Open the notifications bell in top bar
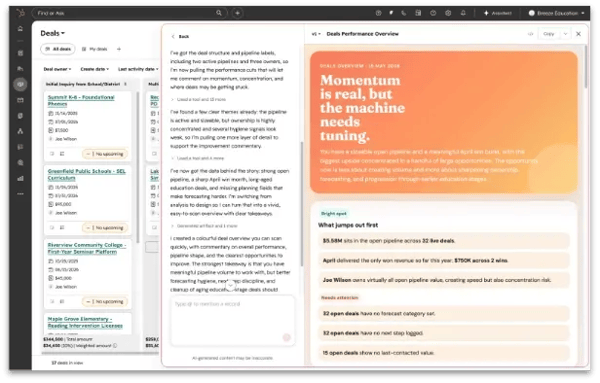Viewport: 600px width, 383px height. click(x=463, y=13)
